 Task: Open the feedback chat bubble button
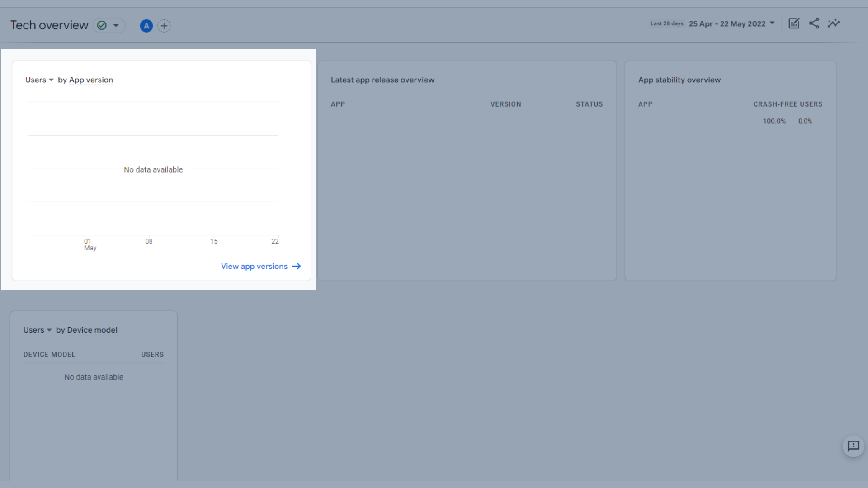[x=853, y=446]
